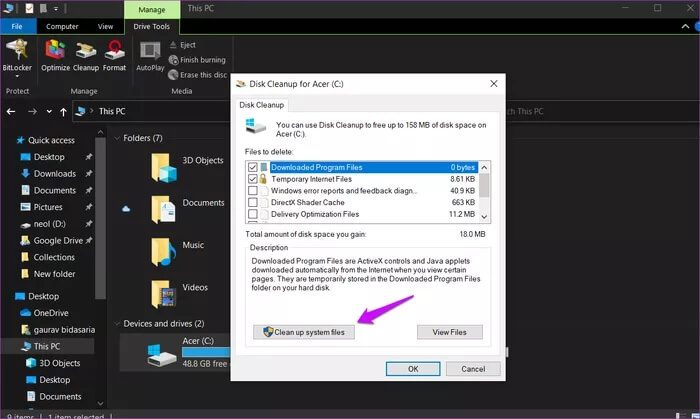Open Collections folder in the sidebar

coord(48,257)
